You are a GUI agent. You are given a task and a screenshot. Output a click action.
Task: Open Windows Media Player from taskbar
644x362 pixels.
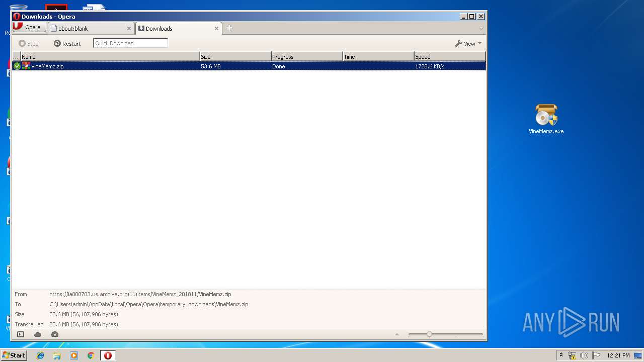tap(74, 355)
